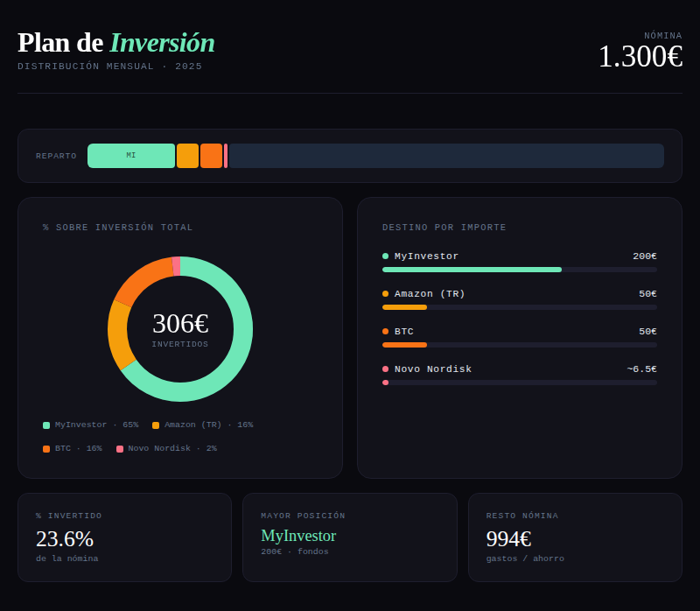
Task: Click the Amazon (TR) · 16% legend text
Action: (x=209, y=425)
